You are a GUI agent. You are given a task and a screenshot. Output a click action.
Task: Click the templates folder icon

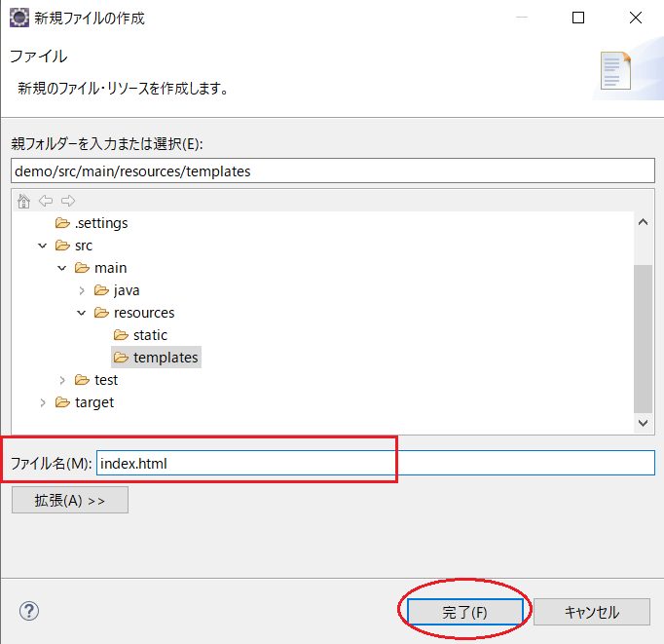121,358
